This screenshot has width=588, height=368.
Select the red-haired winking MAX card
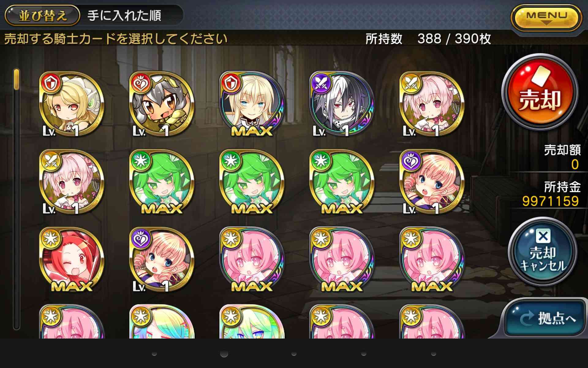(x=72, y=259)
